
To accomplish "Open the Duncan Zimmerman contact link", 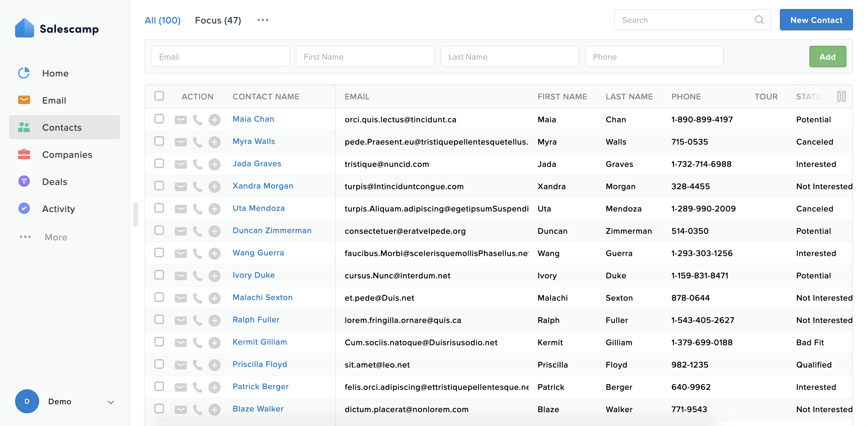I will (x=272, y=230).
